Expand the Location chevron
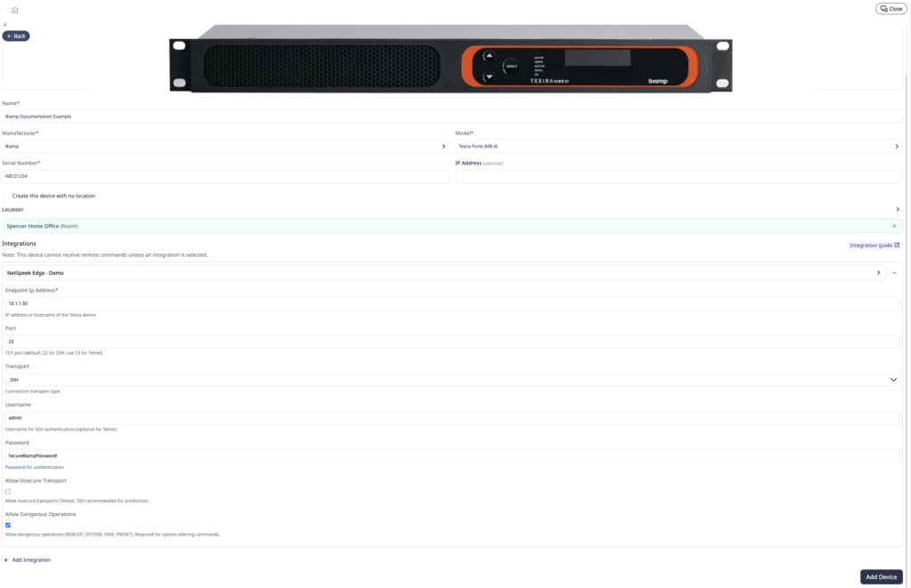This screenshot has height=588, width=911. [897, 209]
